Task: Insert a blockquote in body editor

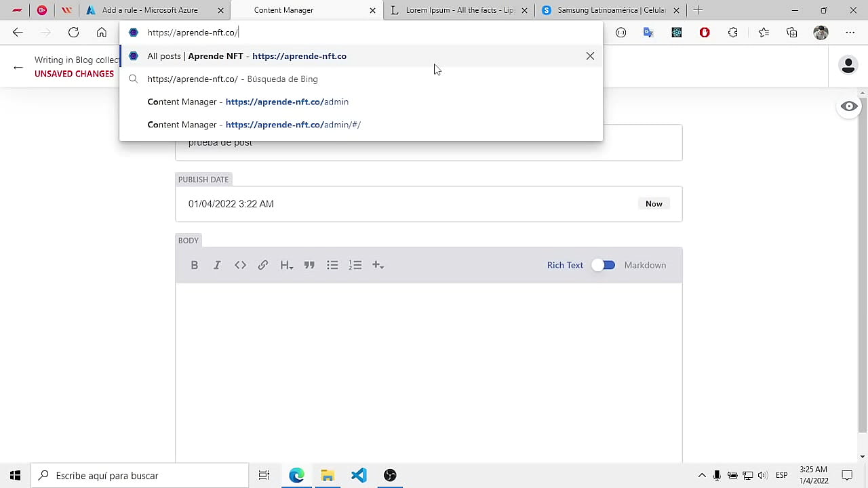Action: point(309,265)
